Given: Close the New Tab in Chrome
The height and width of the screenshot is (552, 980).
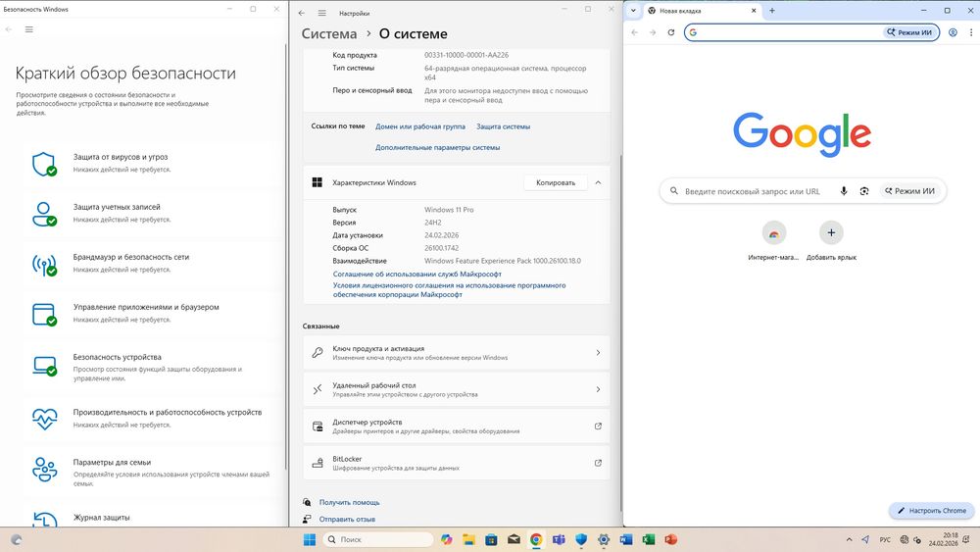Looking at the screenshot, I should tap(753, 11).
